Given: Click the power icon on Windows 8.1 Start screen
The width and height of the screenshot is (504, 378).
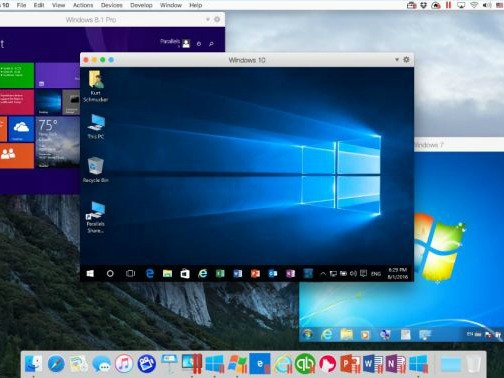Looking at the screenshot, I should (x=199, y=44).
